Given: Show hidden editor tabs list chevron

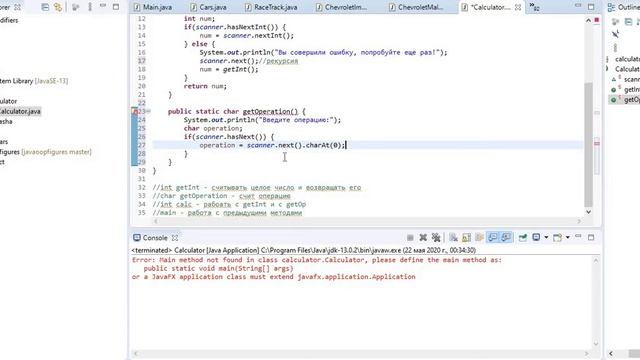Looking at the screenshot, I should 534,7.
